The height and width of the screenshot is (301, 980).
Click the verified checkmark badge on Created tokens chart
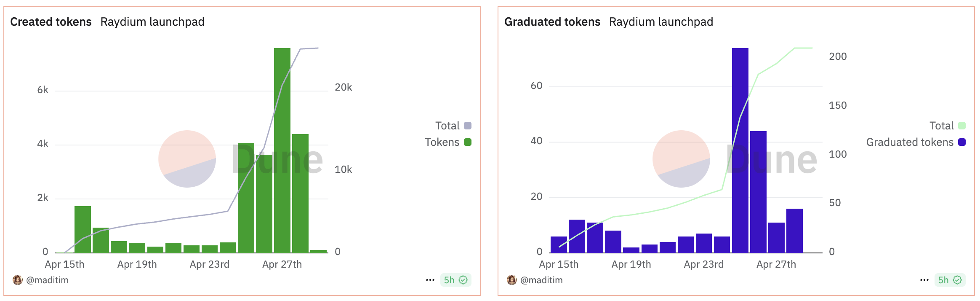(x=463, y=279)
